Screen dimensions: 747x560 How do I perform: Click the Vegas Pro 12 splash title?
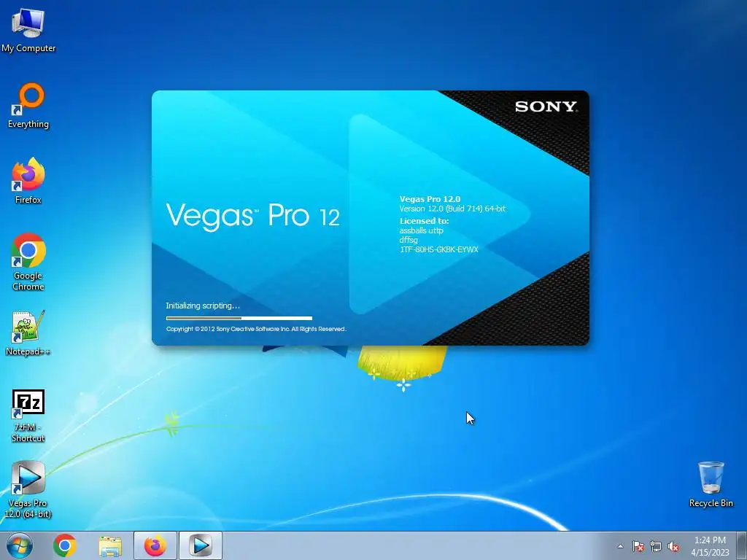(x=253, y=216)
